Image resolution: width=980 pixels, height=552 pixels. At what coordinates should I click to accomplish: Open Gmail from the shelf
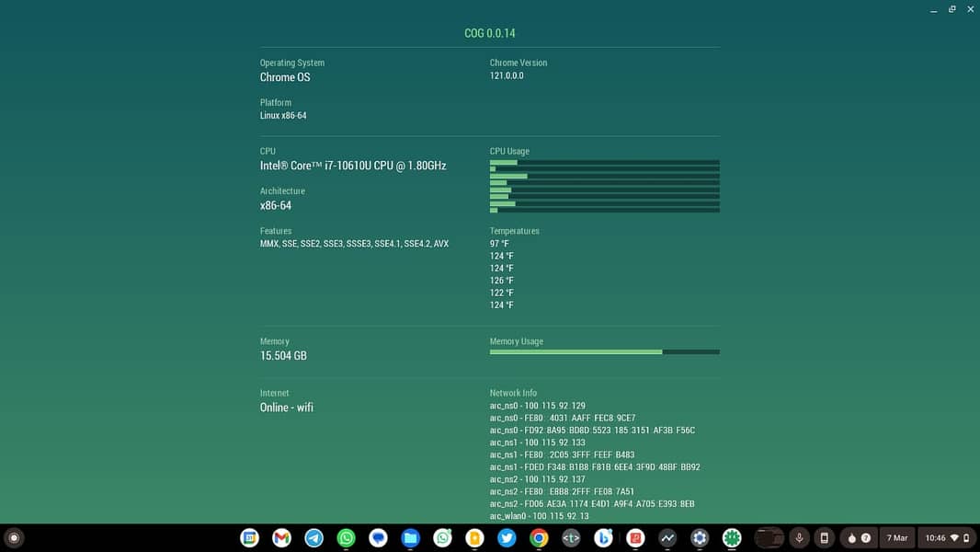[x=281, y=538]
